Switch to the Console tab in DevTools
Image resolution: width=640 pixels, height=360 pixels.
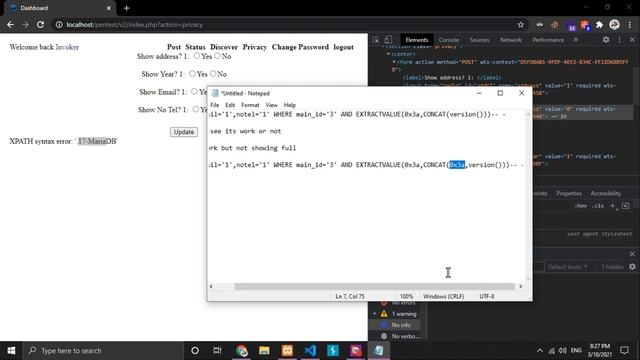pyautogui.click(x=449, y=40)
